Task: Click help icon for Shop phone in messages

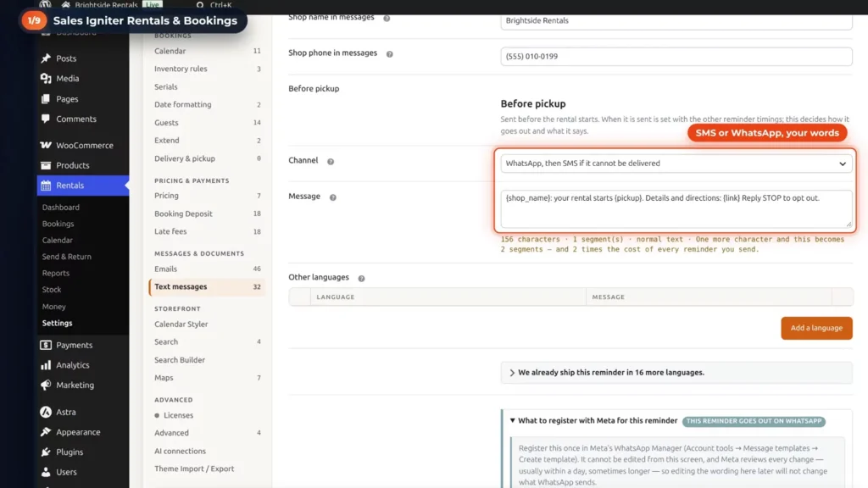Action: [390, 54]
